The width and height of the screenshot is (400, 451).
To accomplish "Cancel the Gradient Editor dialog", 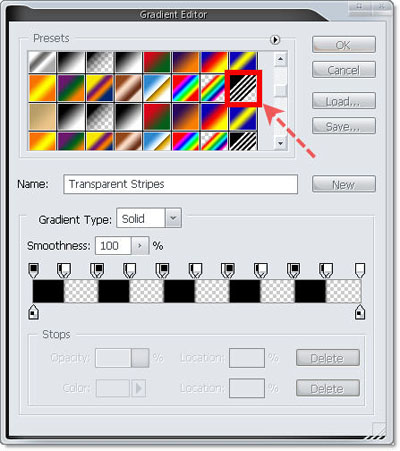I will tap(344, 70).
